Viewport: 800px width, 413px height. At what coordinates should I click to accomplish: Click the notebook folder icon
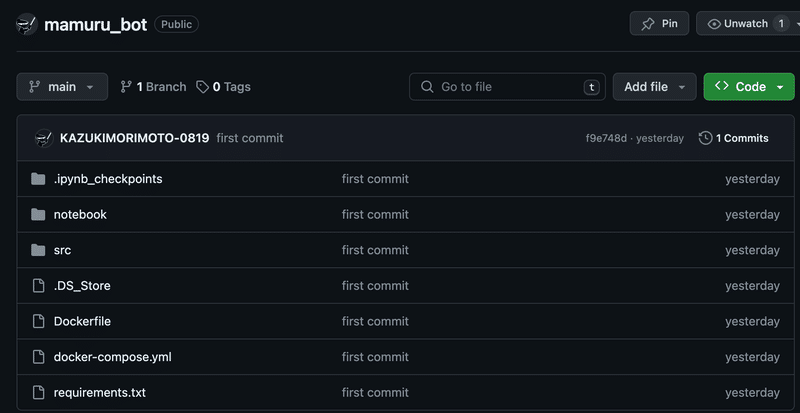pyautogui.click(x=38, y=214)
